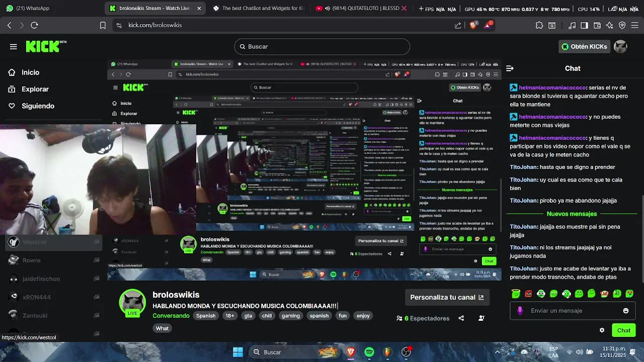644x362 pixels.
Task: Jump to Nuevos mensajes in chat
Action: click(x=572, y=214)
